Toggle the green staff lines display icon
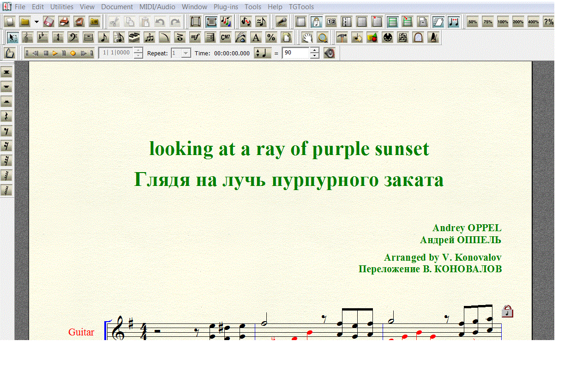The image size is (588, 377). click(x=393, y=22)
